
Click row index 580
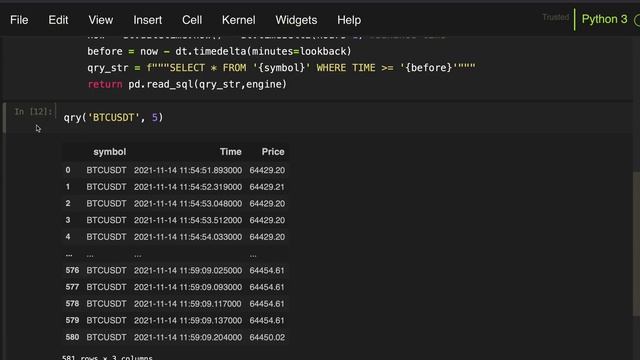72,338
